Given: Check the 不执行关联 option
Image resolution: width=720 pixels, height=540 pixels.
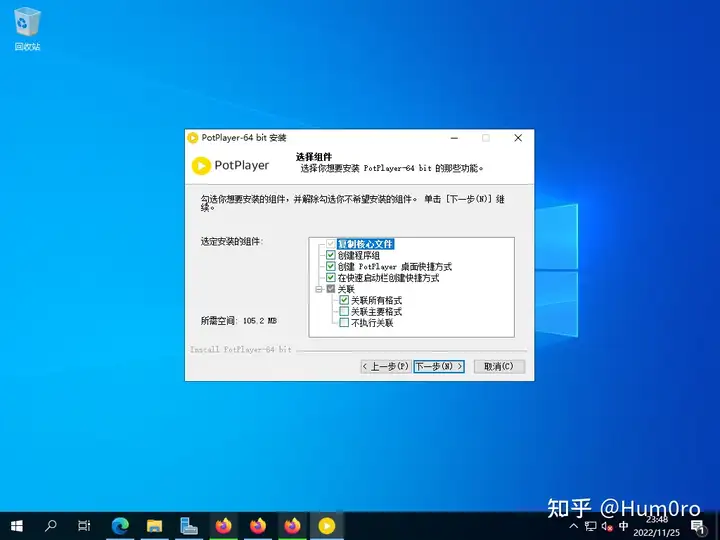Looking at the screenshot, I should [x=344, y=322].
